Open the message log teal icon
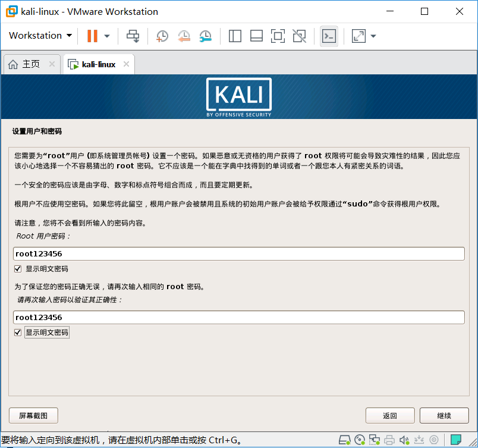Screen dimensions: 478x448 [456, 440]
